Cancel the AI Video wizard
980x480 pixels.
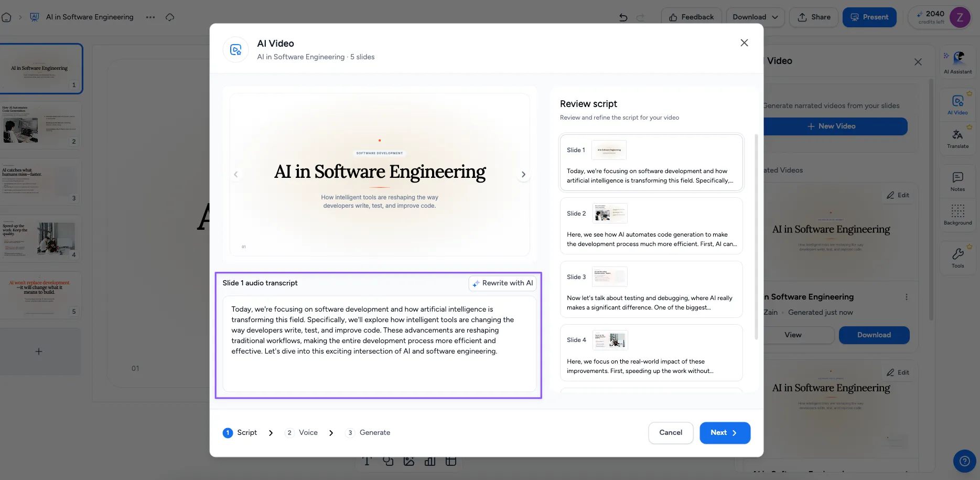tap(671, 433)
